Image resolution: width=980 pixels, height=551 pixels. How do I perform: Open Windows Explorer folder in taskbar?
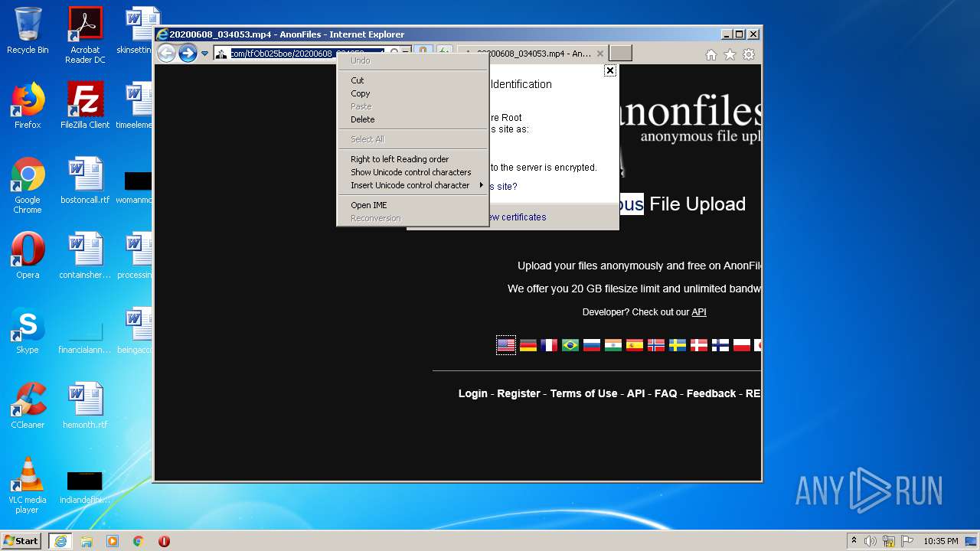tap(87, 541)
